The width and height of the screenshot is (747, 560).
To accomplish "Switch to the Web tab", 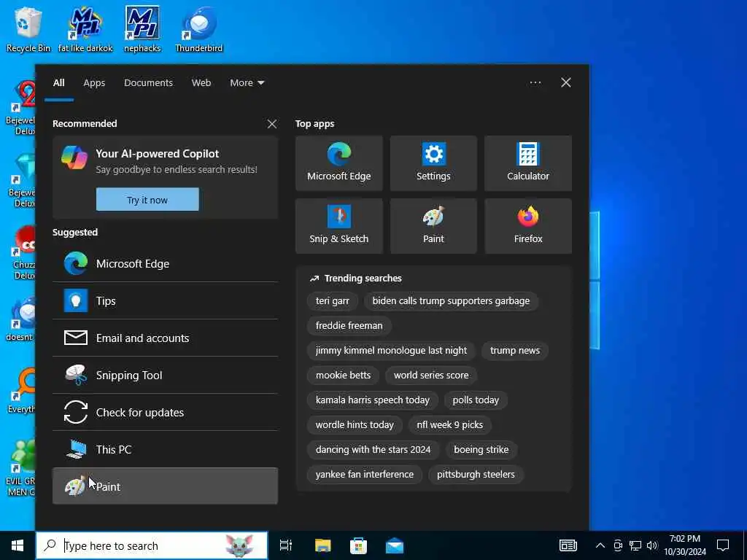I will click(x=201, y=83).
